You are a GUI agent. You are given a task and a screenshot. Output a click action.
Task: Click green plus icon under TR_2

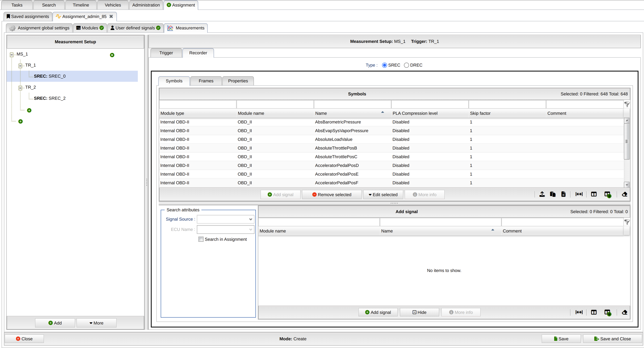click(x=29, y=110)
